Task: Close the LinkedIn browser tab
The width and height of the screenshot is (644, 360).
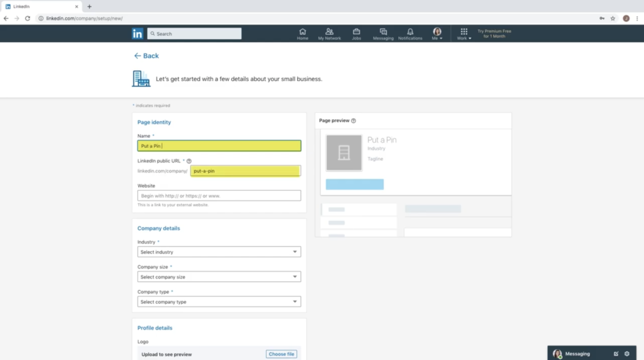Action: pyautogui.click(x=76, y=6)
